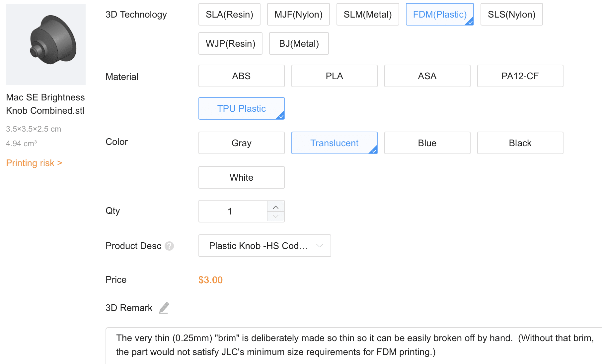Increase quantity with the up arrow

pos(275,207)
